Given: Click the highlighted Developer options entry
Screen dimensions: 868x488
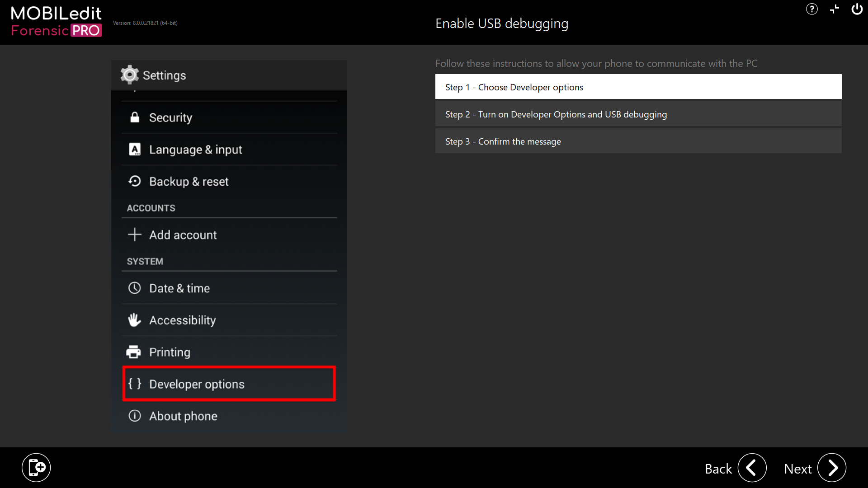Looking at the screenshot, I should pos(229,384).
